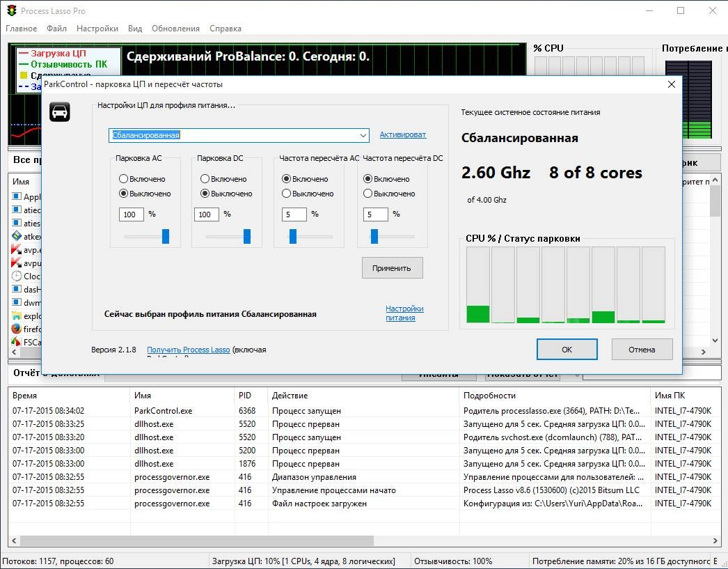Click the Применить button

click(392, 268)
